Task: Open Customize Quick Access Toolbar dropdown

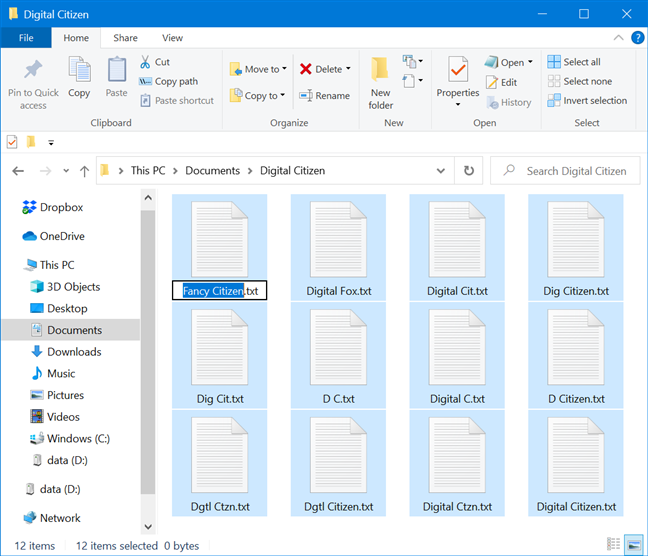Action: (x=51, y=143)
